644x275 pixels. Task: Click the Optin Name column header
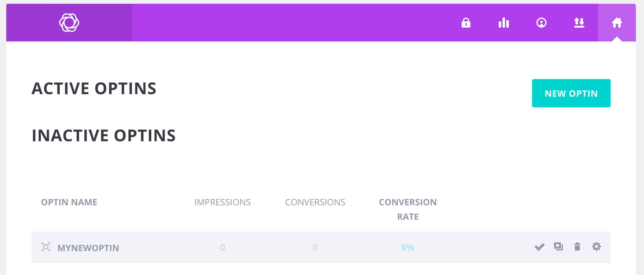(x=69, y=202)
